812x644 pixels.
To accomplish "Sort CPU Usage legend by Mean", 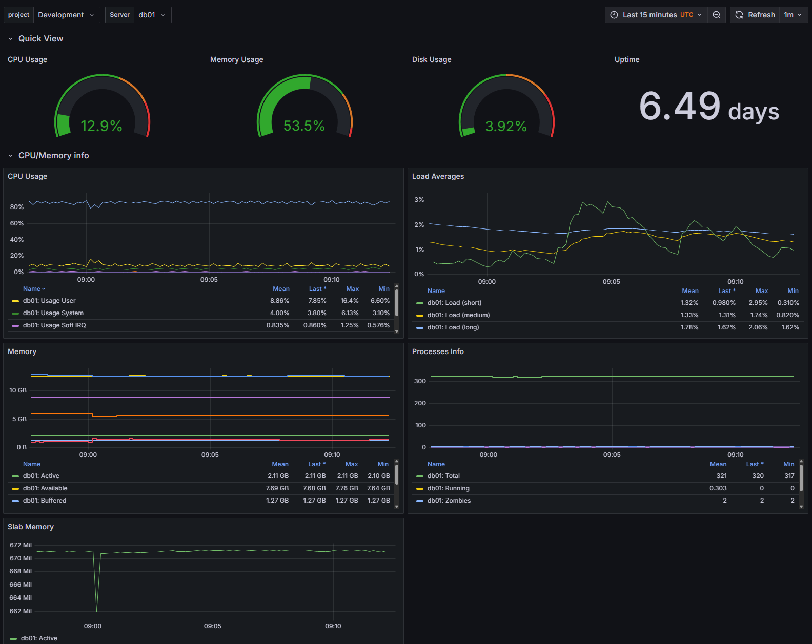I will point(281,289).
